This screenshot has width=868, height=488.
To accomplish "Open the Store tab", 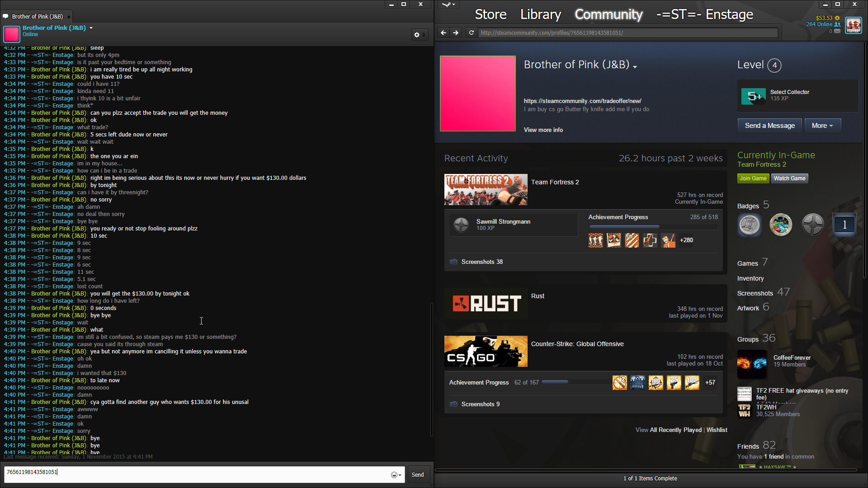I will click(x=491, y=14).
